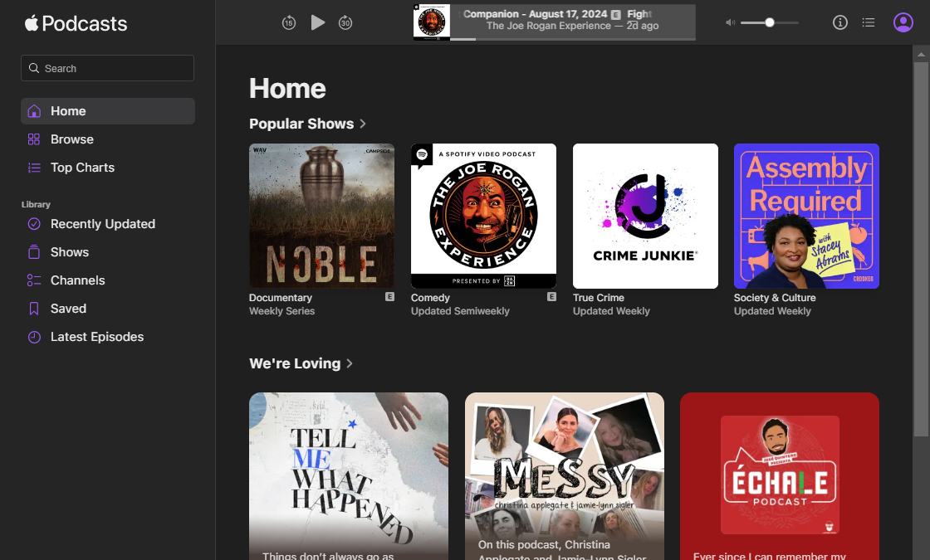Click the play button in top bar
The width and height of the screenshot is (930, 560).
point(317,22)
